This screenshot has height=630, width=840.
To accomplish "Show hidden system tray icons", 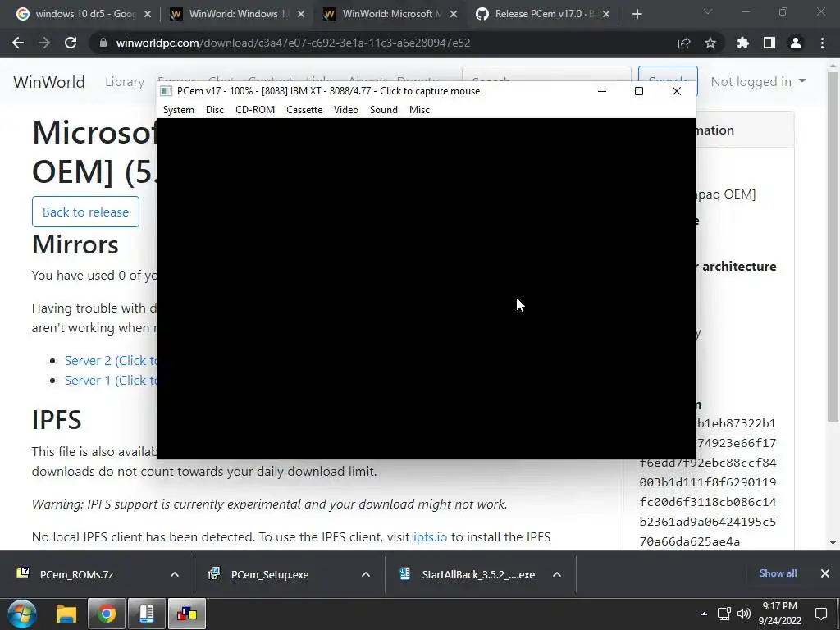I will 704,614.
